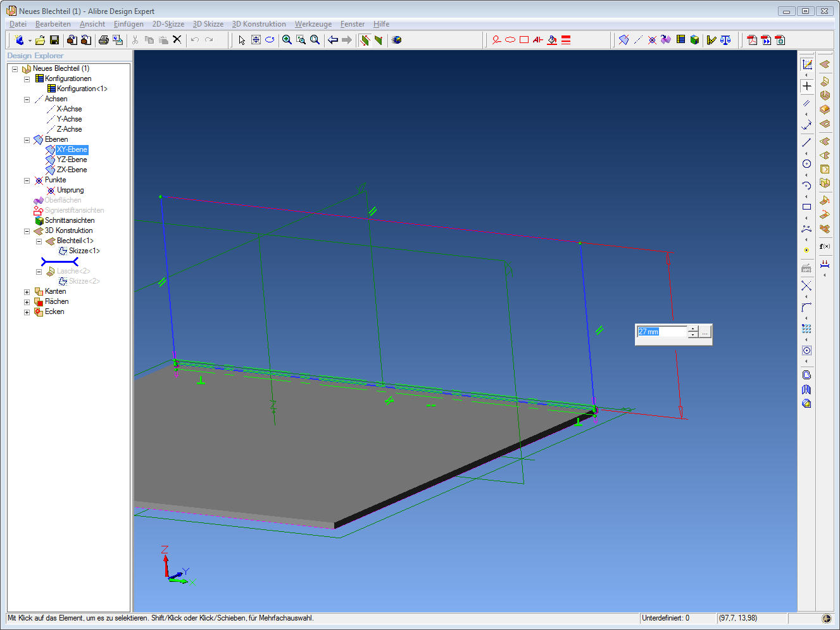This screenshot has height=630, width=840.
Task: Open the Einfügen menu
Action: click(x=129, y=24)
